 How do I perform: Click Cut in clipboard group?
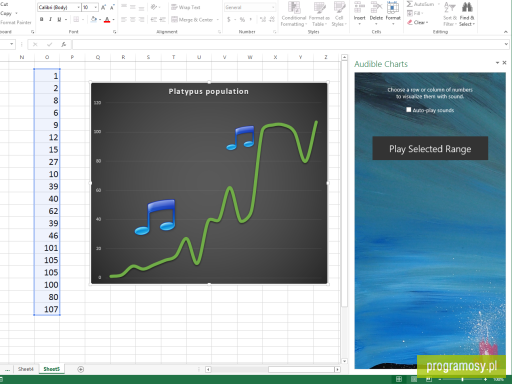point(4,4)
